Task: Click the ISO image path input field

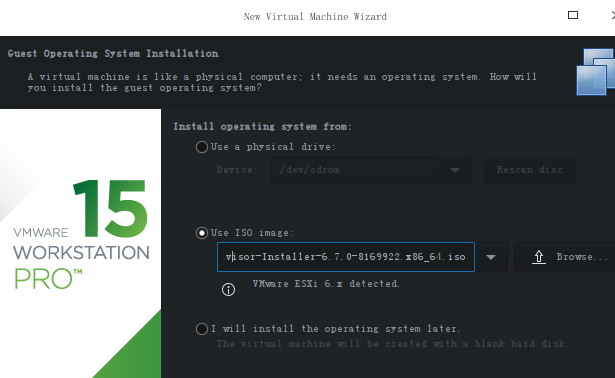Action: click(x=346, y=257)
